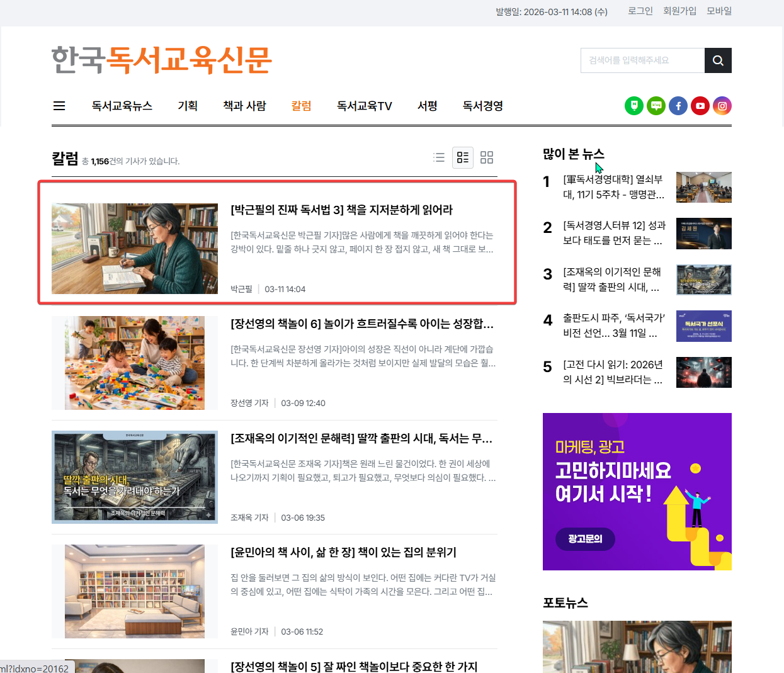Open the Instagram social icon
Screen dimensions: 784x673
[x=722, y=106]
